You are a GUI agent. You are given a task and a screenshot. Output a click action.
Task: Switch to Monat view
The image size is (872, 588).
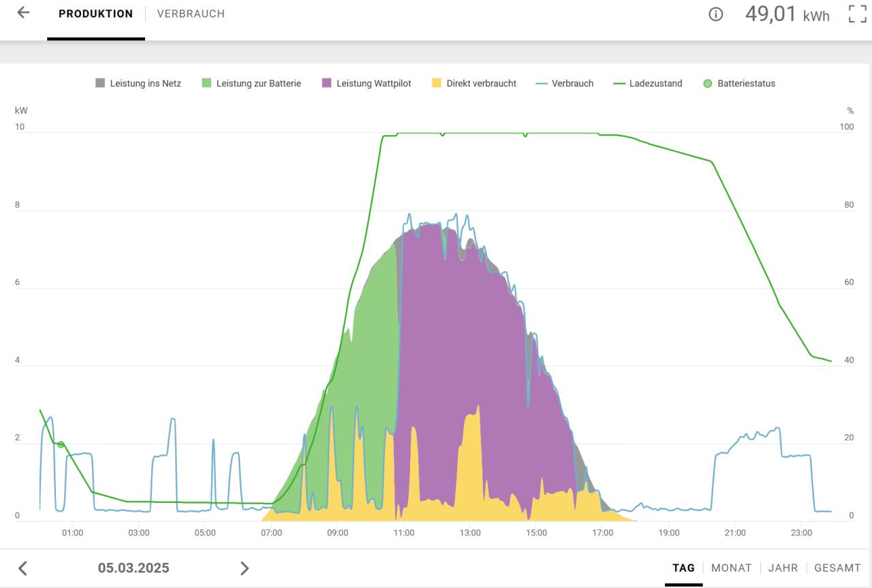pyautogui.click(x=731, y=568)
